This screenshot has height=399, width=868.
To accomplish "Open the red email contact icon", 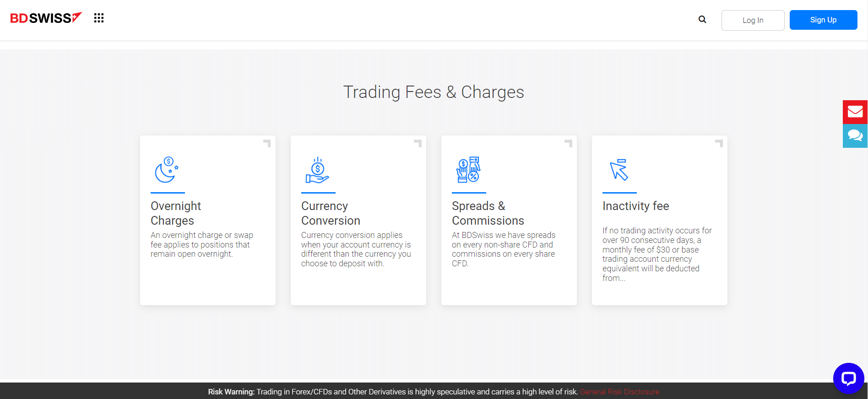I will pos(855,112).
